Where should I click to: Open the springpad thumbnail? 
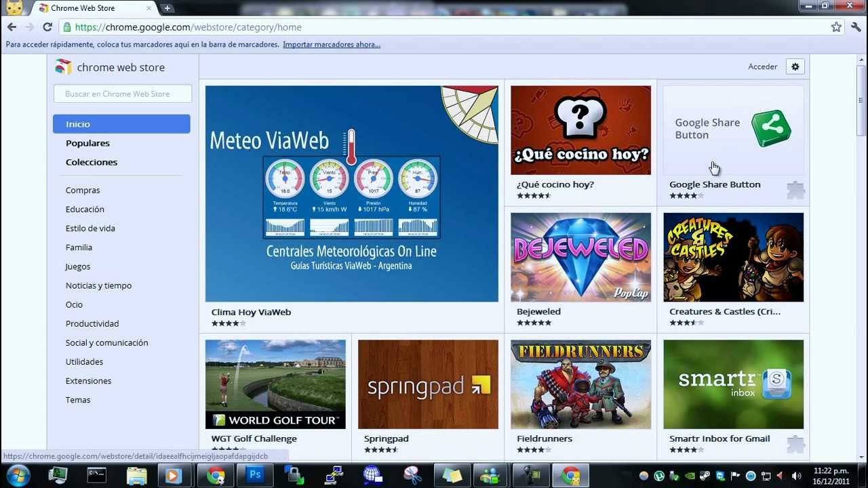[x=428, y=384]
